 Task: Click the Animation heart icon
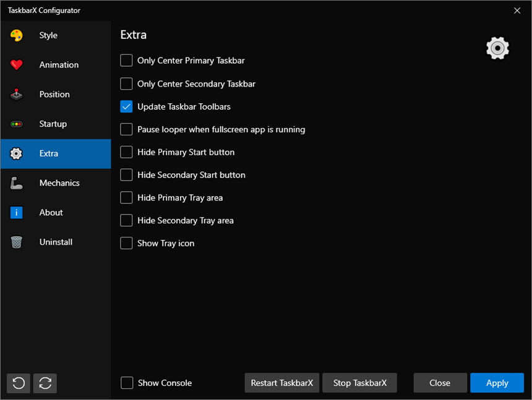[16, 65]
